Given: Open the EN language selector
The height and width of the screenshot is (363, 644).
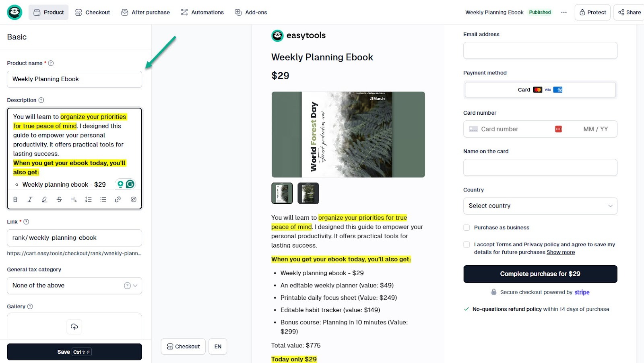Looking at the screenshot, I should (218, 346).
